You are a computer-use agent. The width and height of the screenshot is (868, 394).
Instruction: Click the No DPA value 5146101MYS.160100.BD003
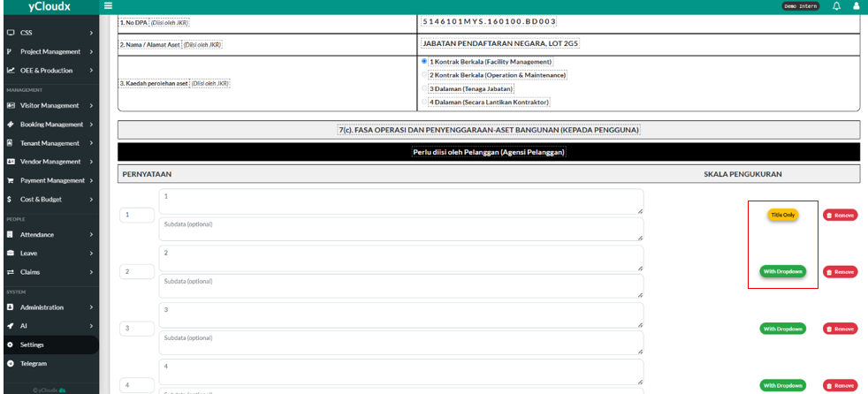(x=489, y=21)
